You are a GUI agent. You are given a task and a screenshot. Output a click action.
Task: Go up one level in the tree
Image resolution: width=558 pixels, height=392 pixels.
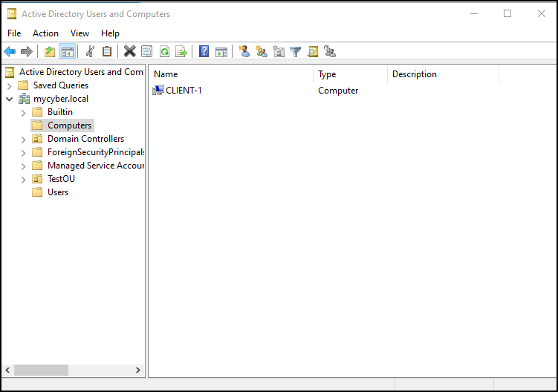[x=50, y=52]
